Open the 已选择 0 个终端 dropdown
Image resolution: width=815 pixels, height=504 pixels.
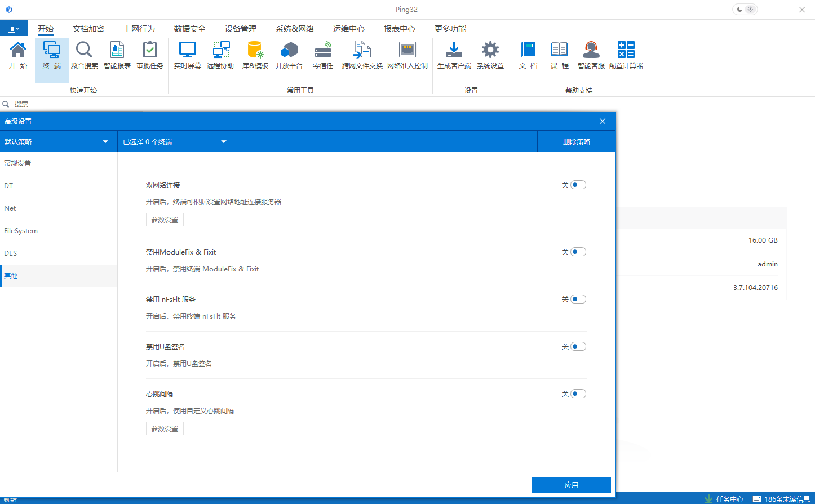tap(175, 141)
